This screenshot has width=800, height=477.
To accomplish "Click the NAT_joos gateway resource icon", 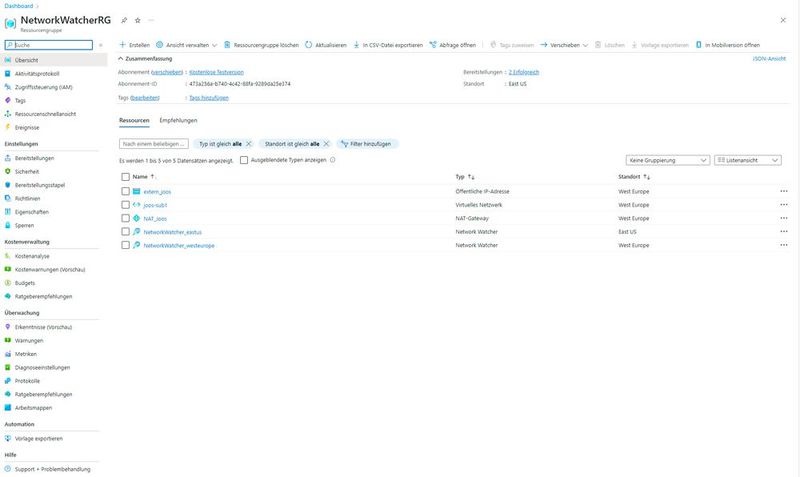I will click(137, 218).
